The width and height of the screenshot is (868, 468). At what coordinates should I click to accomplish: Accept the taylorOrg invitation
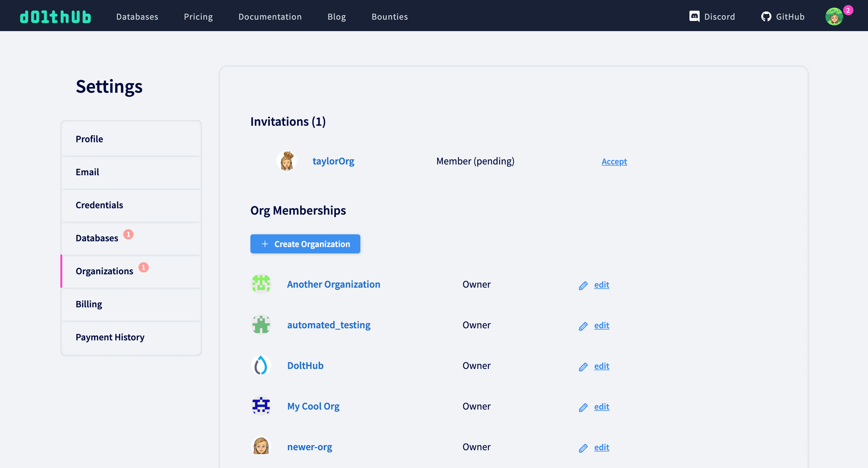(x=614, y=161)
